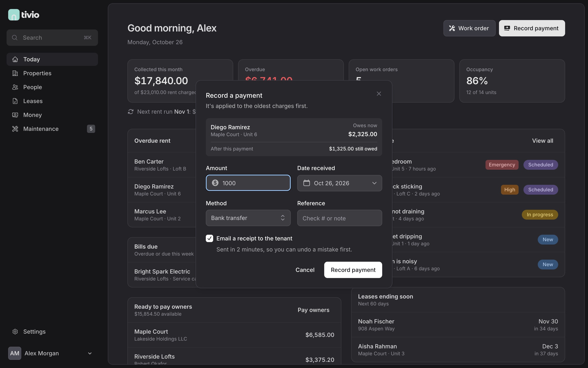Click the dollar icon in Amount field
Screen dimensions: 588x368
[x=215, y=183]
